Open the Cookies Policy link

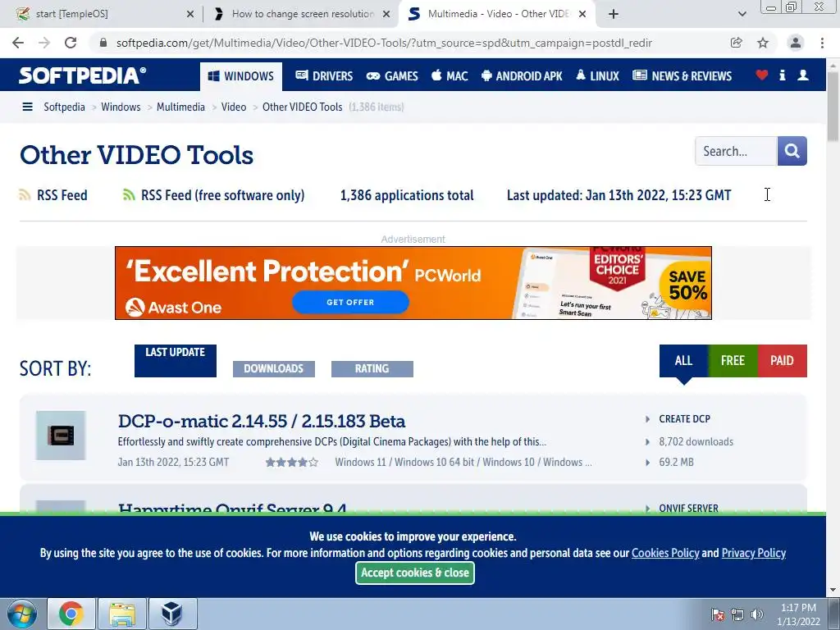point(665,553)
